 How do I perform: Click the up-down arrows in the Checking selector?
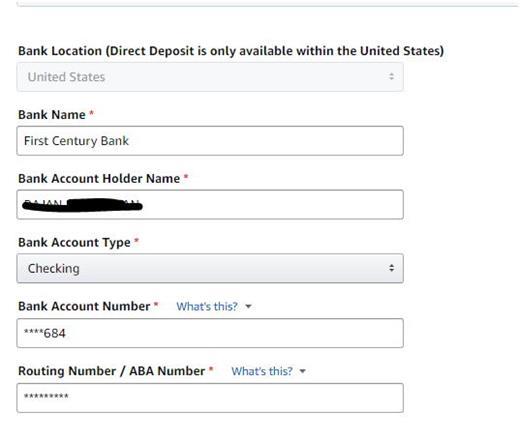(391, 268)
